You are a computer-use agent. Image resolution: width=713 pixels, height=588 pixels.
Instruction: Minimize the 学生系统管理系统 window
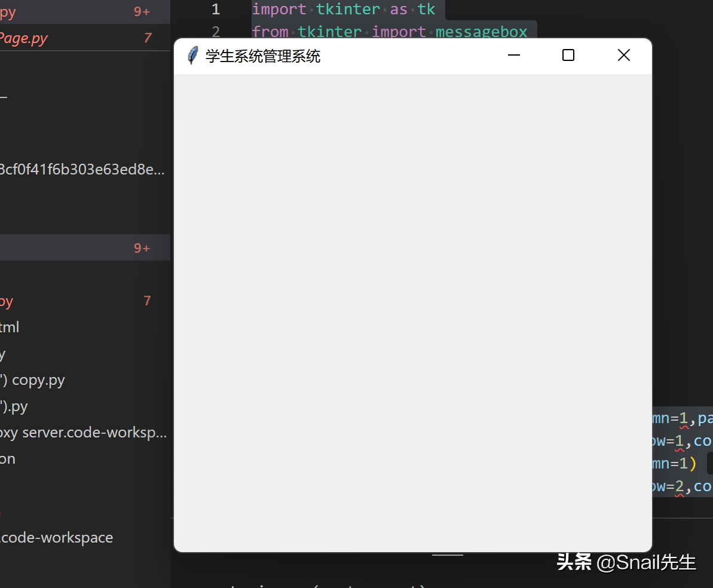[x=513, y=55]
